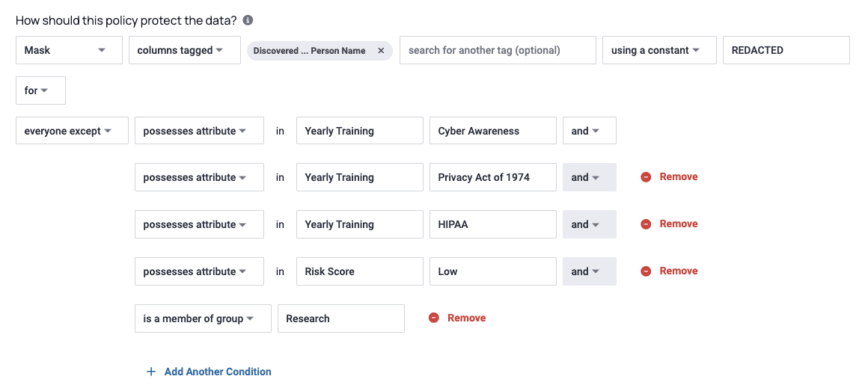Remove the Discovered Person Name tag
The height and width of the screenshot is (388, 868).
[x=381, y=50]
